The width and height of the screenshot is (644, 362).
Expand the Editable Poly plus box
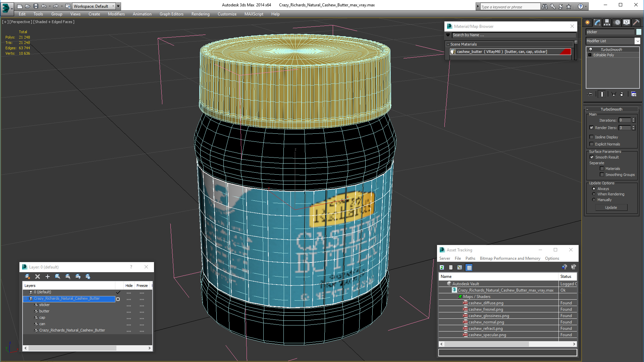point(590,55)
